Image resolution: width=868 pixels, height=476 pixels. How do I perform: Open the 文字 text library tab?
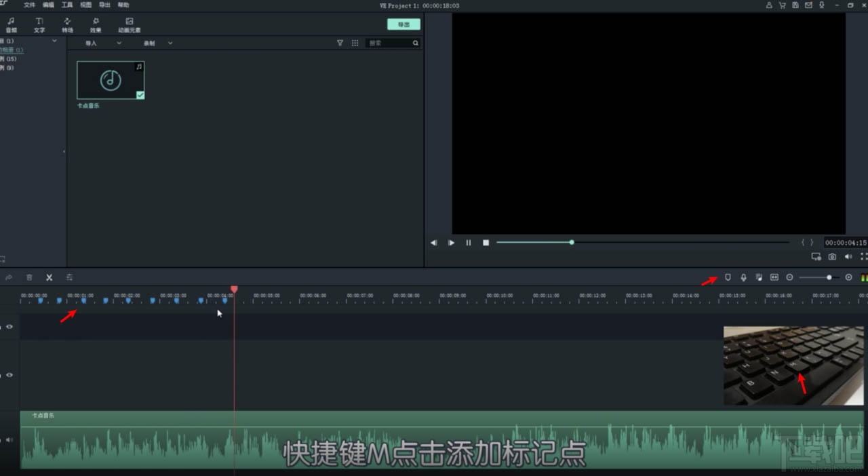39,26
